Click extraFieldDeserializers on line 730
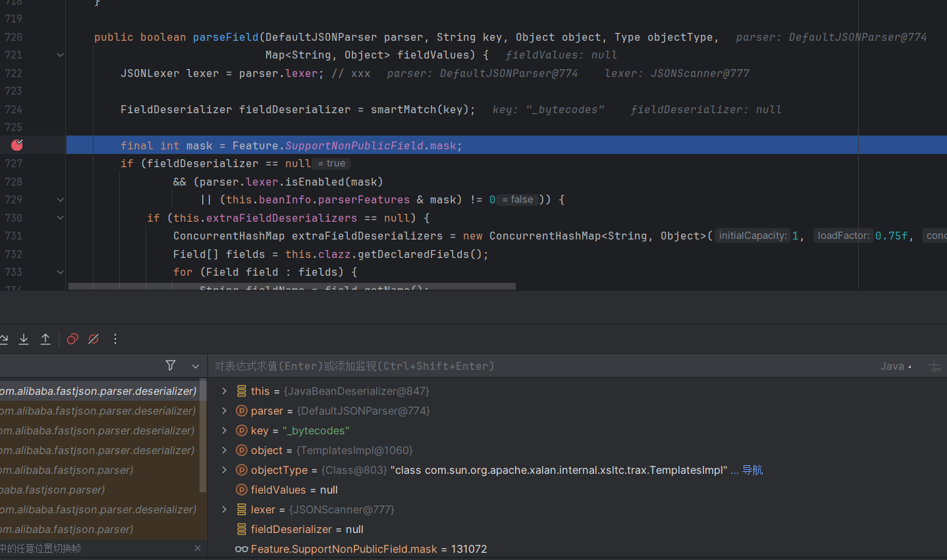This screenshot has width=947, height=560. click(282, 218)
